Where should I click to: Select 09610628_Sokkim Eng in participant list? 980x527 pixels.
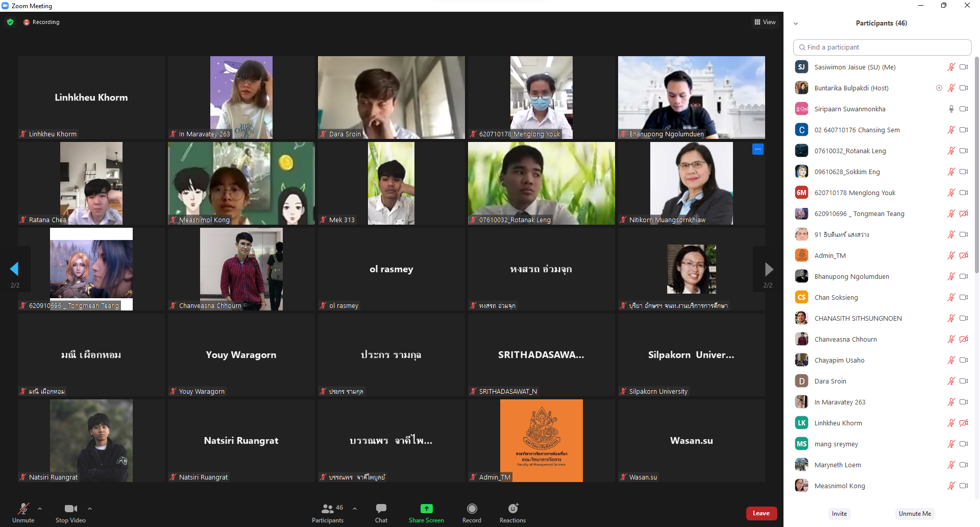[x=882, y=172]
